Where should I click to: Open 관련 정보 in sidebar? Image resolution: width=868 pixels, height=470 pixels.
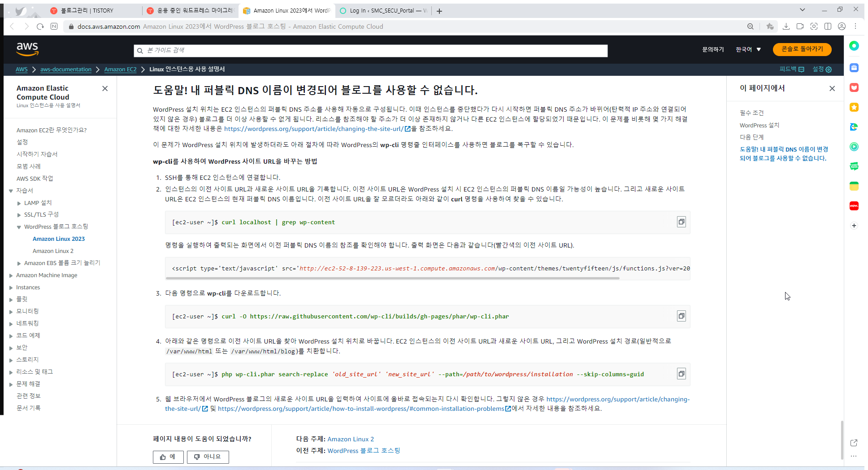pyautogui.click(x=28, y=396)
